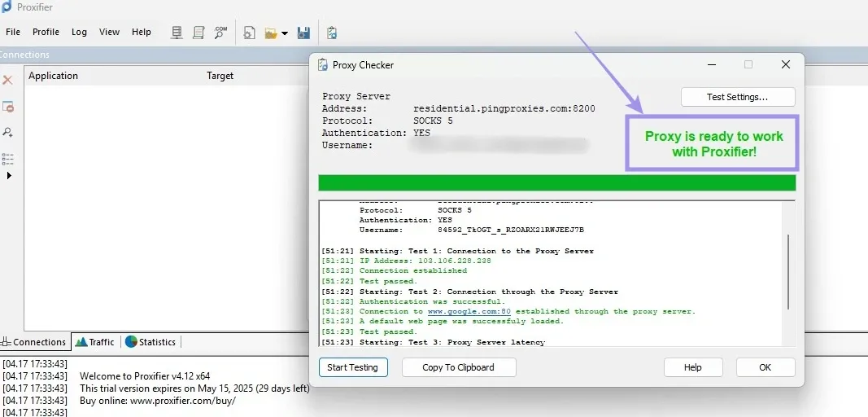The image size is (868, 417).
Task: Open the Proxification Rules toolbar icon
Action: 198,33
